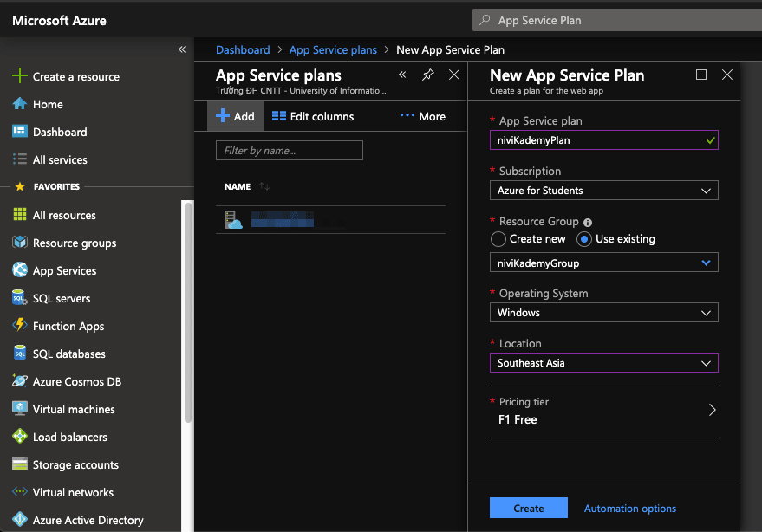Click the Resource Group info icon
Screen dimensions: 762x532
coord(588,223)
